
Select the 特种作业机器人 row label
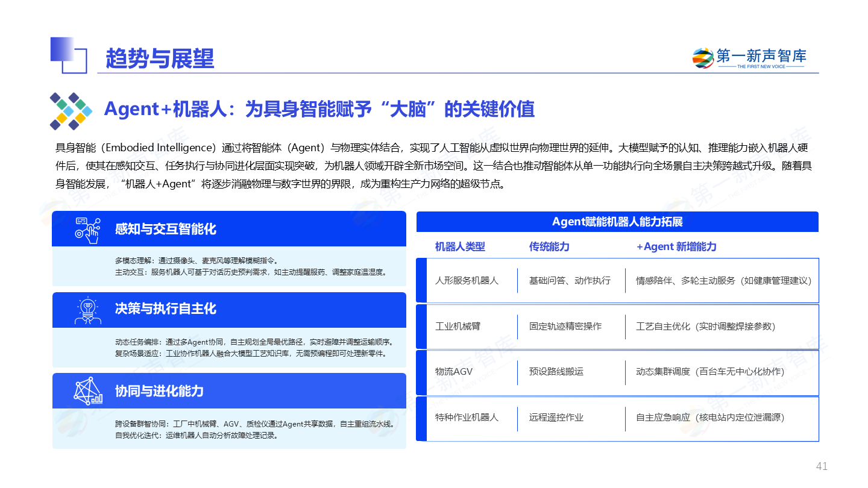point(467,418)
